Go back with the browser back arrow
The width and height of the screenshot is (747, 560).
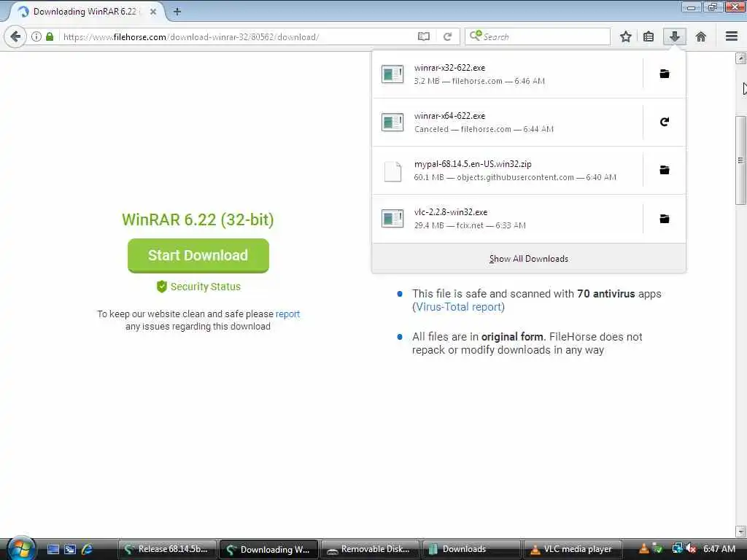15,36
